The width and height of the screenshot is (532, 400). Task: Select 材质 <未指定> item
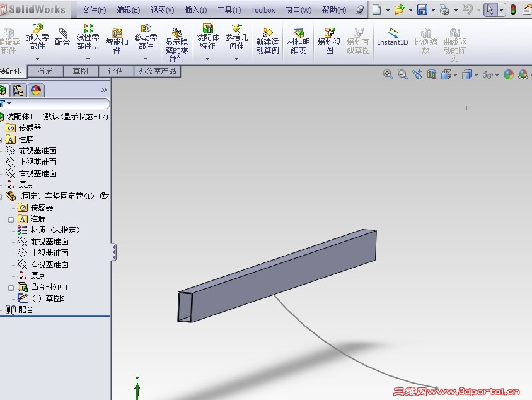click(x=49, y=230)
